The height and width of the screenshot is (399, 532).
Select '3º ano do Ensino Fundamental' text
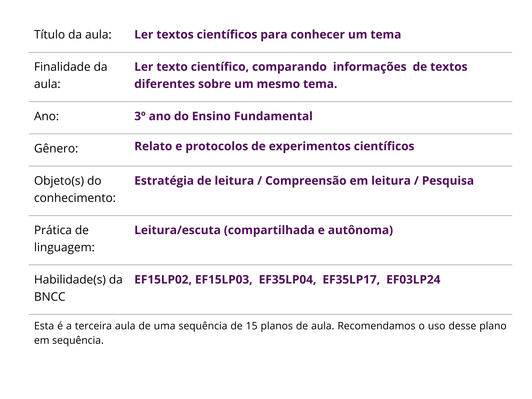tap(223, 116)
